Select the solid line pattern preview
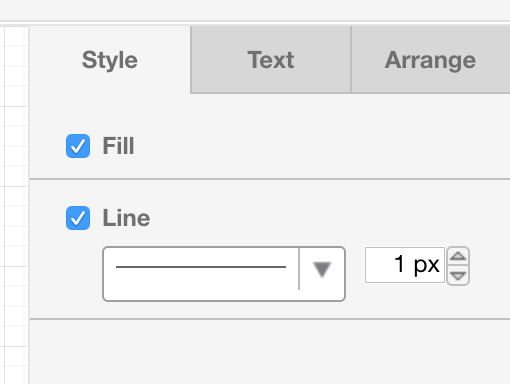510x384 pixels. pos(201,267)
